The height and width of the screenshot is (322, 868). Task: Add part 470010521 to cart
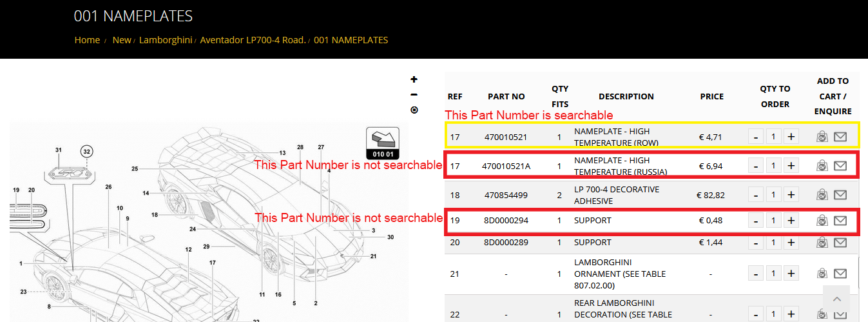point(822,137)
